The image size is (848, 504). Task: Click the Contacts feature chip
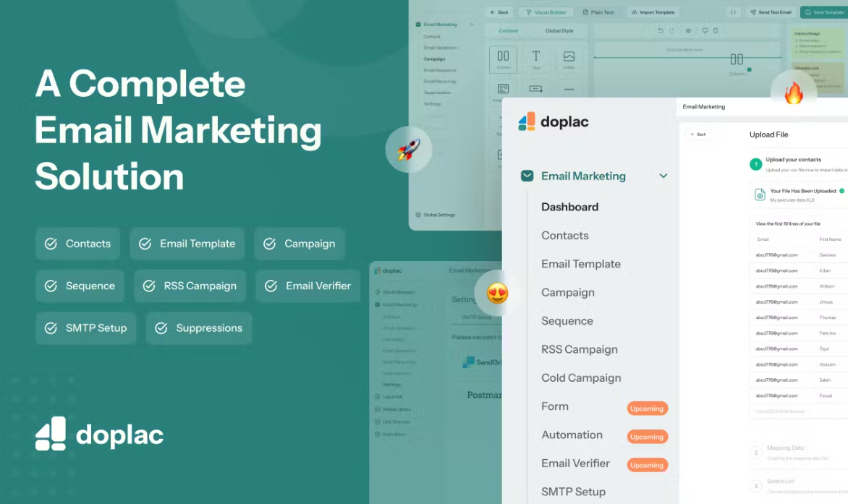(x=78, y=244)
